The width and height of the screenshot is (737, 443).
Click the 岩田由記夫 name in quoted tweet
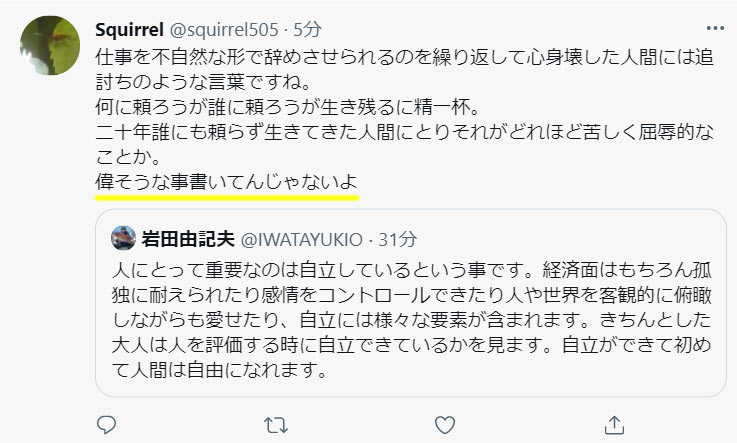188,239
